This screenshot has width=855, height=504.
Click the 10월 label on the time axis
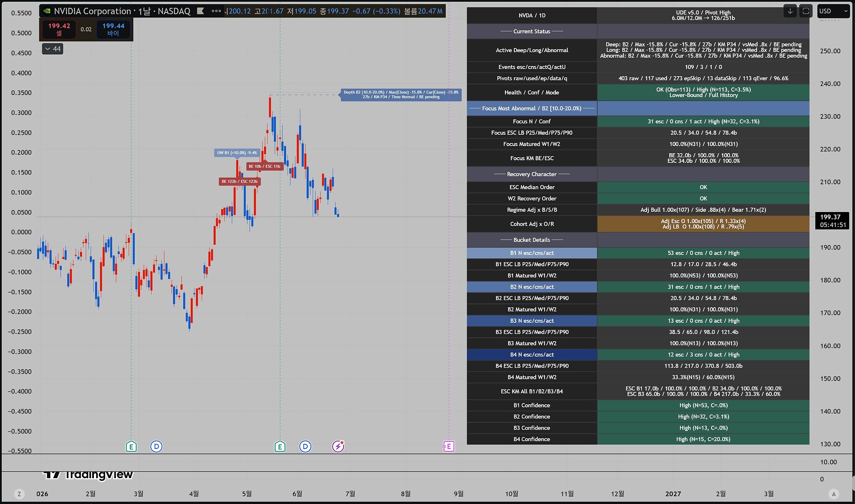[511, 494]
